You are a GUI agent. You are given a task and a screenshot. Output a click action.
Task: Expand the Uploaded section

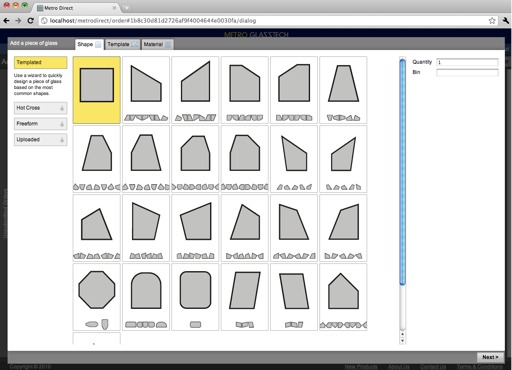[x=40, y=140]
